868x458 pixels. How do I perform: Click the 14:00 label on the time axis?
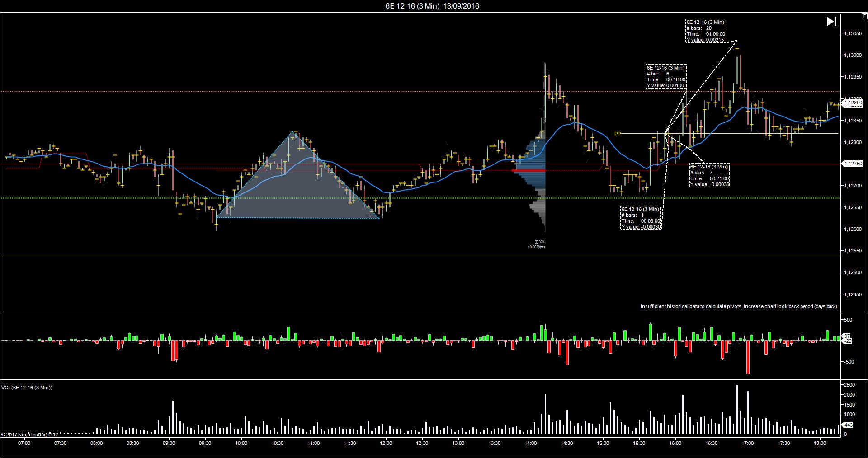click(x=530, y=443)
